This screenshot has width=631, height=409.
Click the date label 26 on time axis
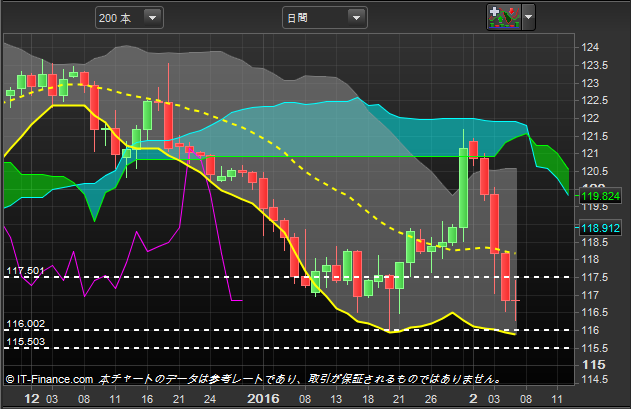[x=431, y=399]
